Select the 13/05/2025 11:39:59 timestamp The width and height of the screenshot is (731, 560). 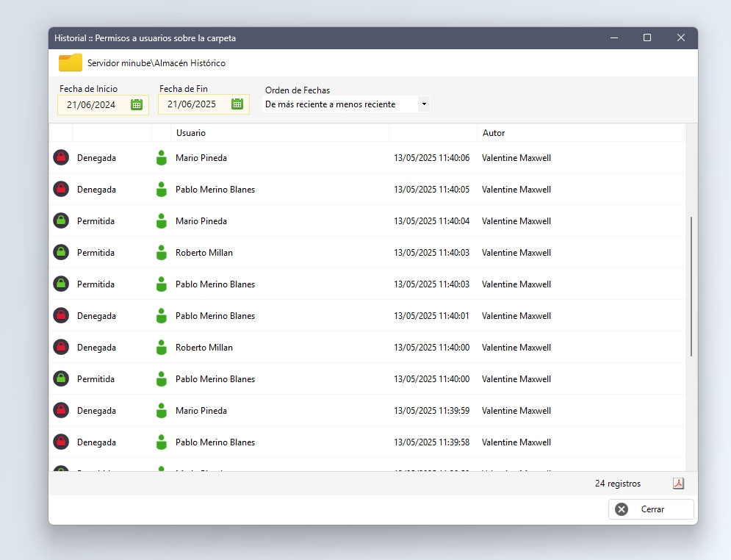[x=432, y=410]
